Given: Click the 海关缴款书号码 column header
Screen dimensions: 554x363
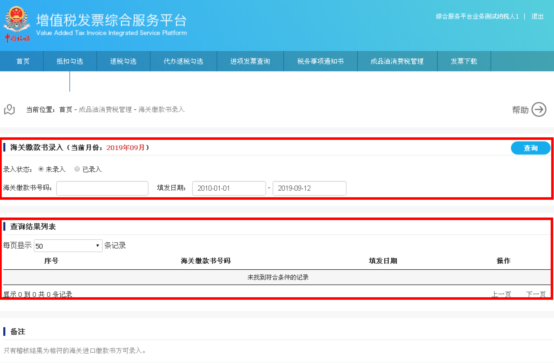Looking at the screenshot, I should click(x=206, y=261).
